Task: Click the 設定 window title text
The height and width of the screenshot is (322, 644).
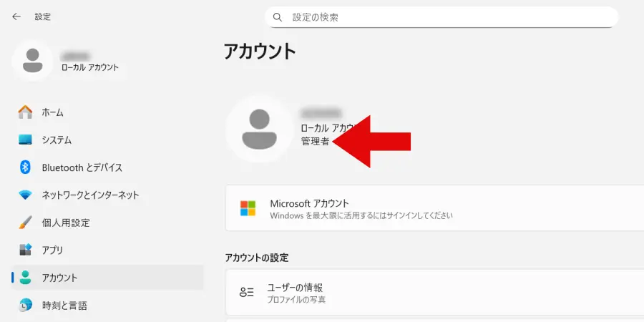Action: [43, 17]
